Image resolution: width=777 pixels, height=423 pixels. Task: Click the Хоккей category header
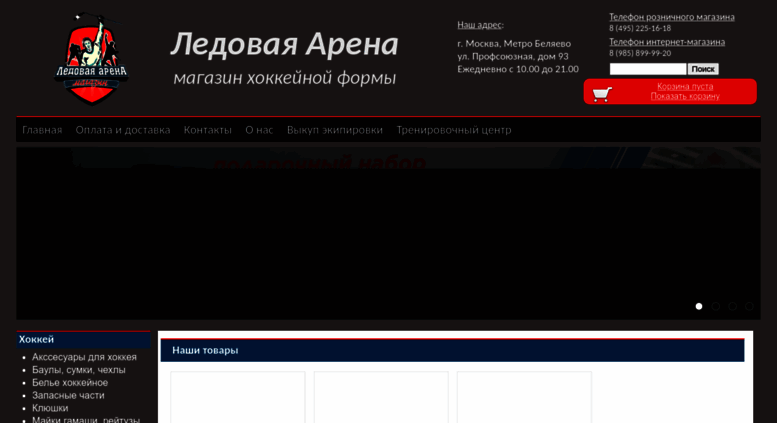[x=83, y=339]
